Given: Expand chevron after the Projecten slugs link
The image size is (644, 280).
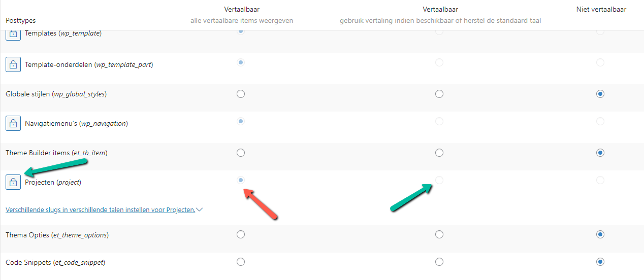Looking at the screenshot, I should click(200, 209).
